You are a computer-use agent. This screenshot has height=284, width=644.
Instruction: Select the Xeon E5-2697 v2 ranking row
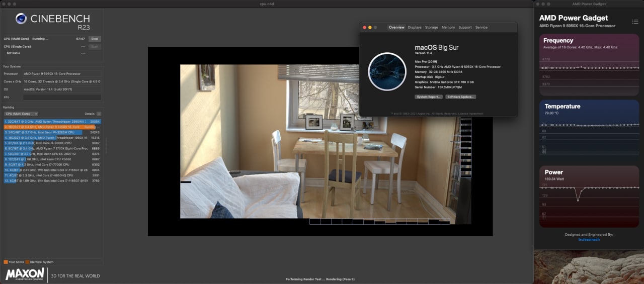52,154
